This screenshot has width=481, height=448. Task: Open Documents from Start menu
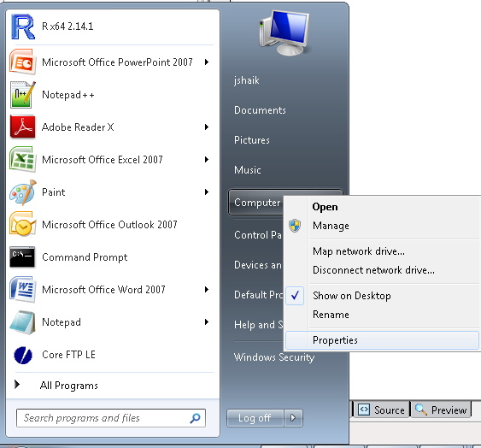(x=260, y=110)
